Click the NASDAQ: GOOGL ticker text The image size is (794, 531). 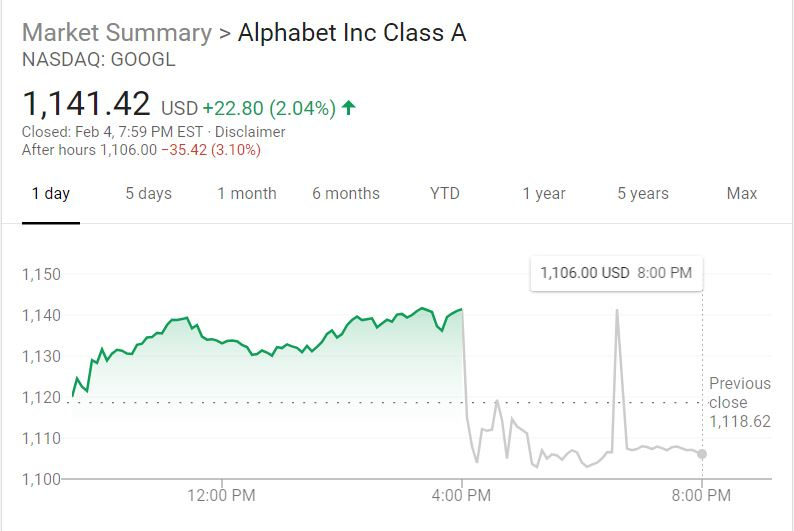pyautogui.click(x=98, y=60)
